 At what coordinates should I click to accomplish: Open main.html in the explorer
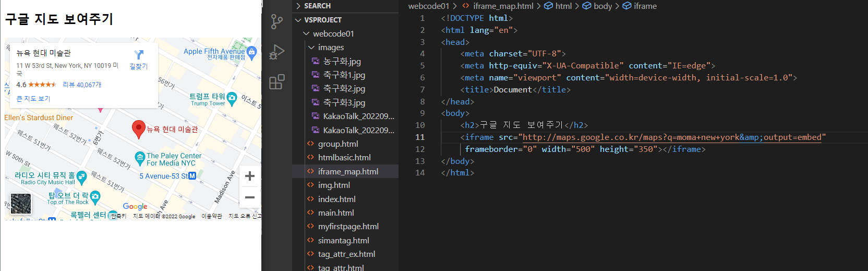pos(336,213)
